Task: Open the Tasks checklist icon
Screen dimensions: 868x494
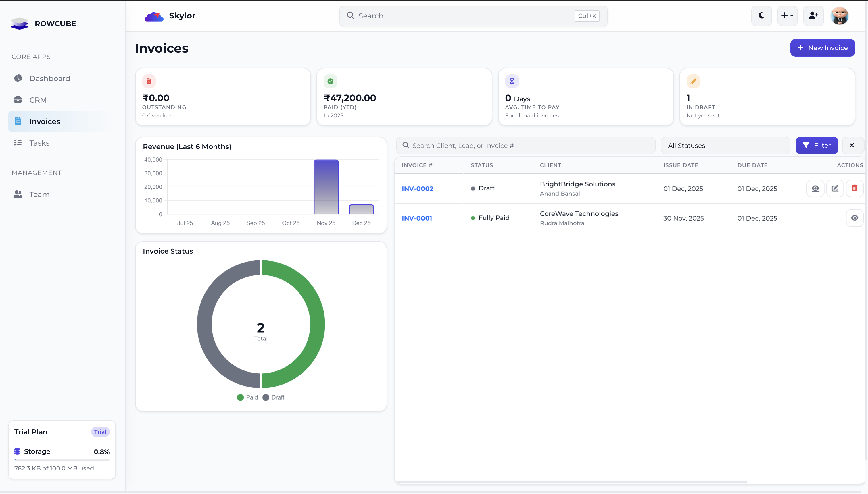Action: (18, 143)
